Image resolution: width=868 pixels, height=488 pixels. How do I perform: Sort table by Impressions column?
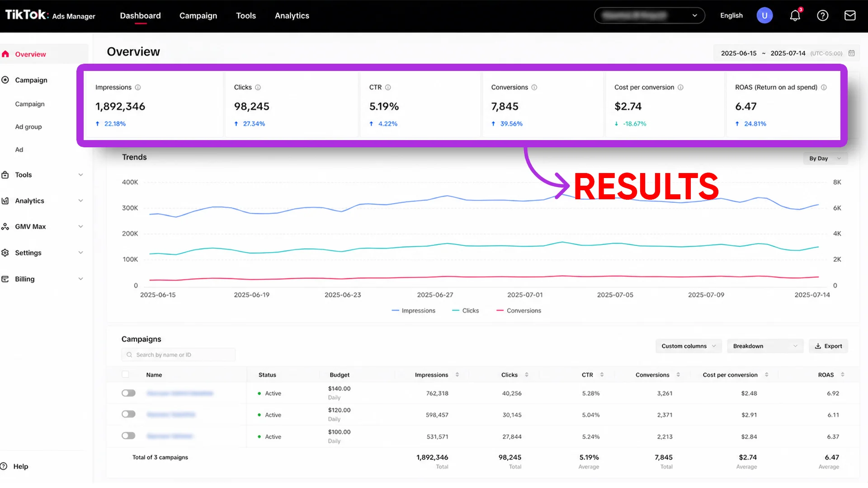(457, 375)
